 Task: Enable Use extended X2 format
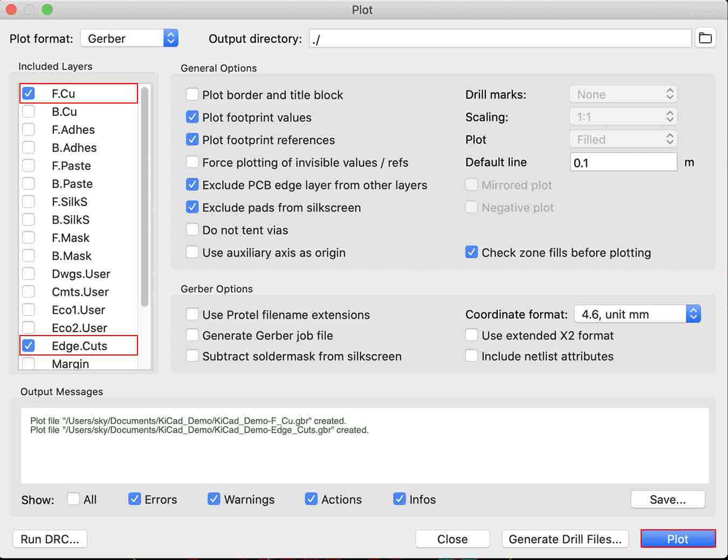pyautogui.click(x=472, y=336)
